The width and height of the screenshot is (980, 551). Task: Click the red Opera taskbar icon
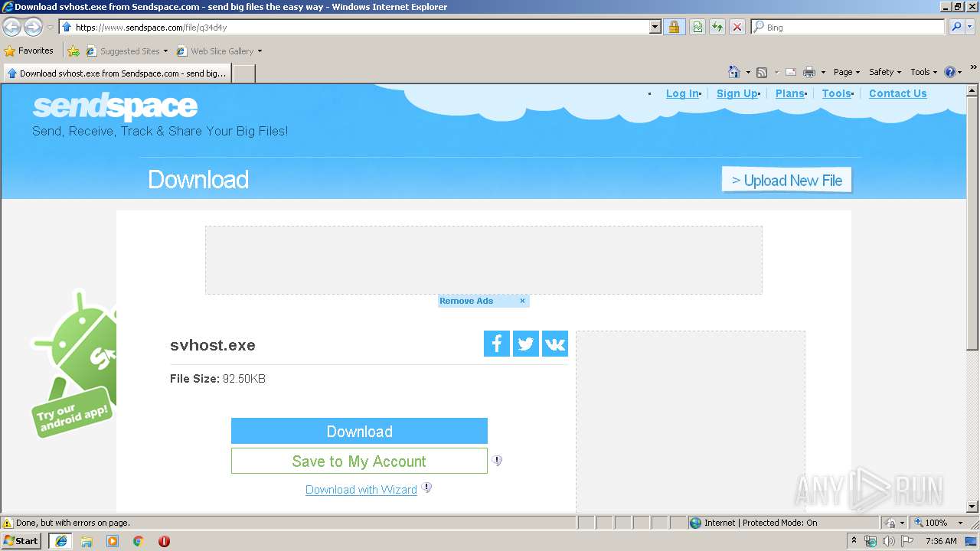coord(164,541)
